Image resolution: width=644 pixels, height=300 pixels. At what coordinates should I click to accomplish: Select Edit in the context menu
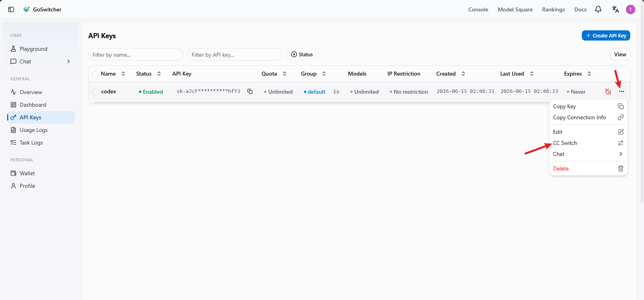click(x=588, y=132)
